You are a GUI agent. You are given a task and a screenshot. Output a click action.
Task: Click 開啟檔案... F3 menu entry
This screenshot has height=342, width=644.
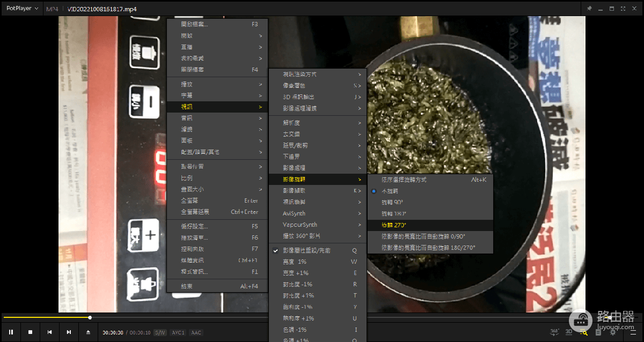point(217,24)
